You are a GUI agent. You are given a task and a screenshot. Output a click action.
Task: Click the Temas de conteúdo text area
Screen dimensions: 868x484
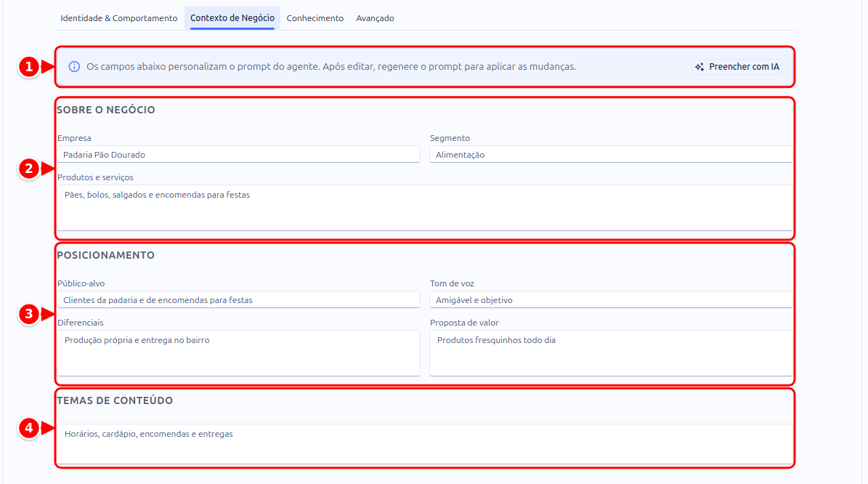[x=425, y=444]
